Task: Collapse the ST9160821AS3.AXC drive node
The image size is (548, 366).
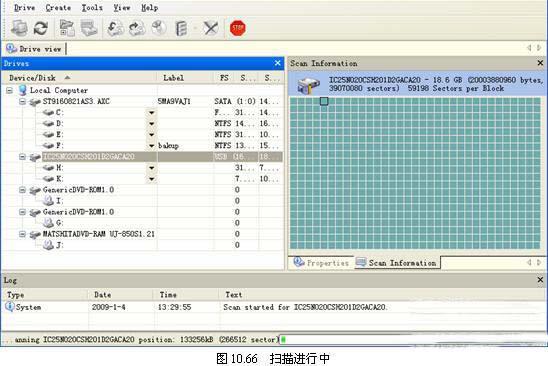Action: coord(22,102)
